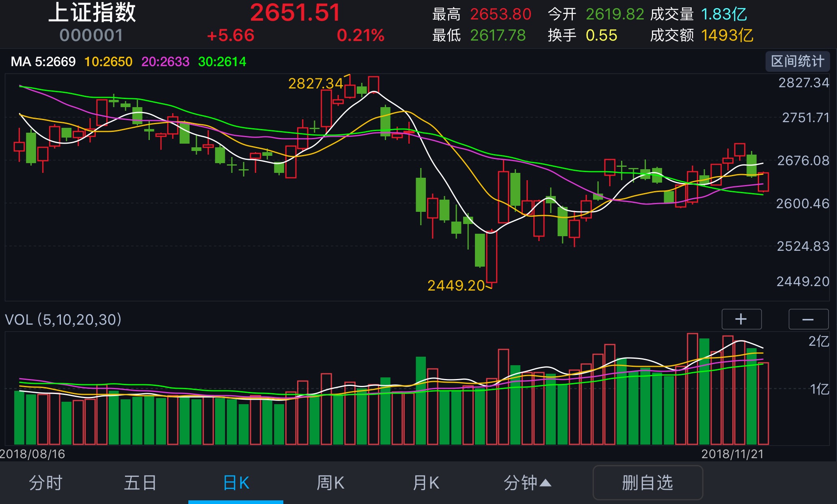Zoom out chart with minus button
Image resolution: width=837 pixels, height=504 pixels.
808,319
